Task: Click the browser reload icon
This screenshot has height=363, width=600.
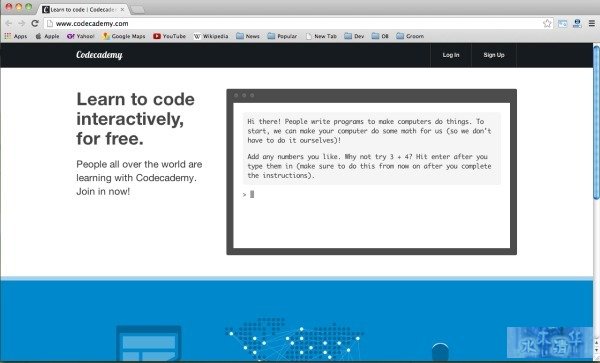Action: (x=35, y=23)
